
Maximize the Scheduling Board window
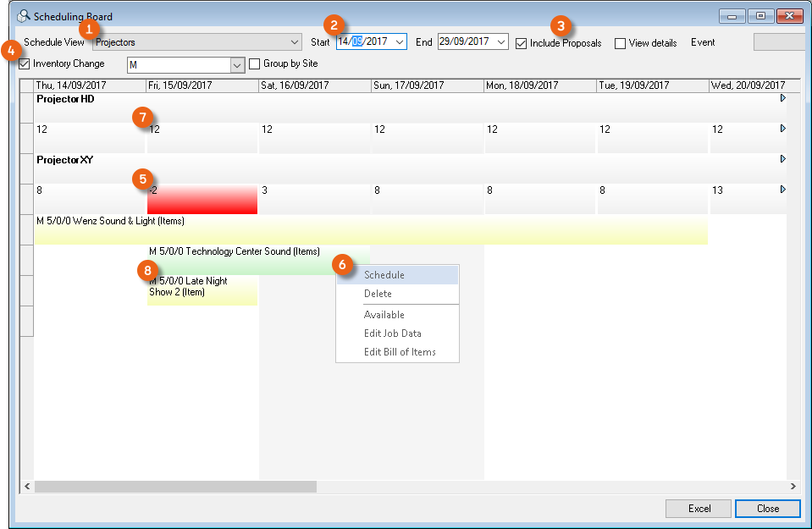(x=760, y=16)
